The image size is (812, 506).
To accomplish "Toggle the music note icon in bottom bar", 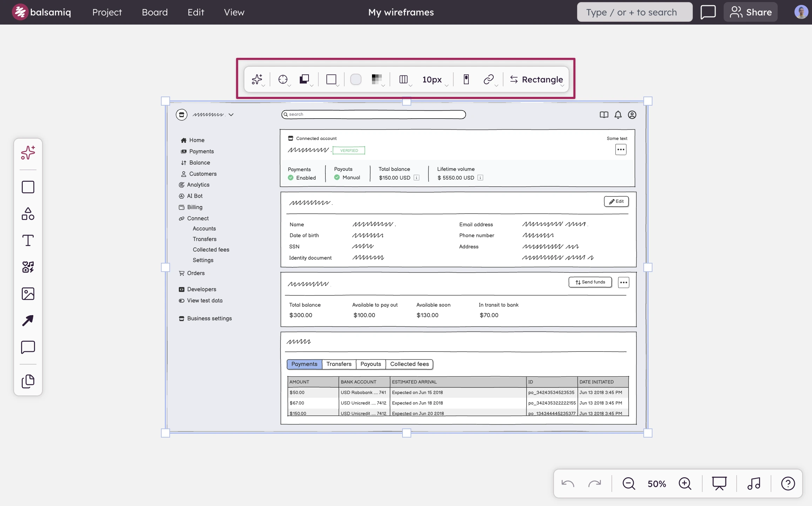I will tap(753, 484).
